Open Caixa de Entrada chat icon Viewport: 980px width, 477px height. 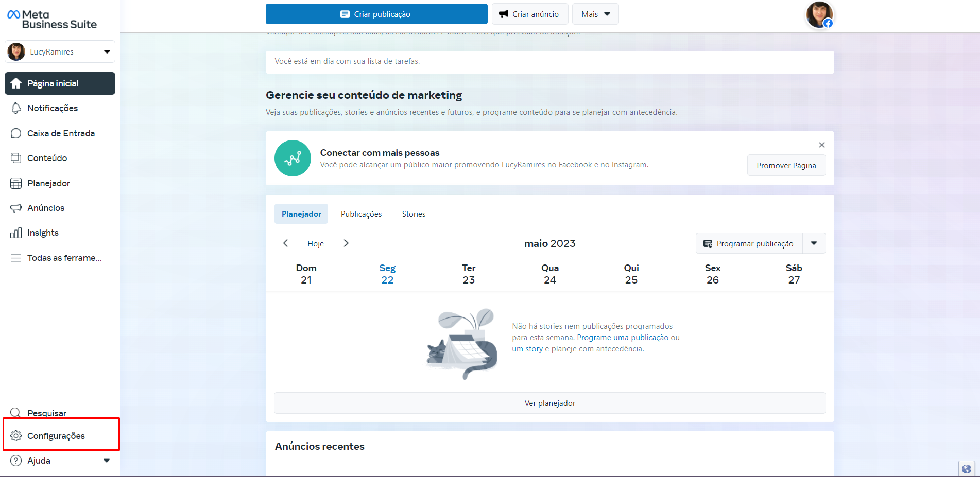16,133
